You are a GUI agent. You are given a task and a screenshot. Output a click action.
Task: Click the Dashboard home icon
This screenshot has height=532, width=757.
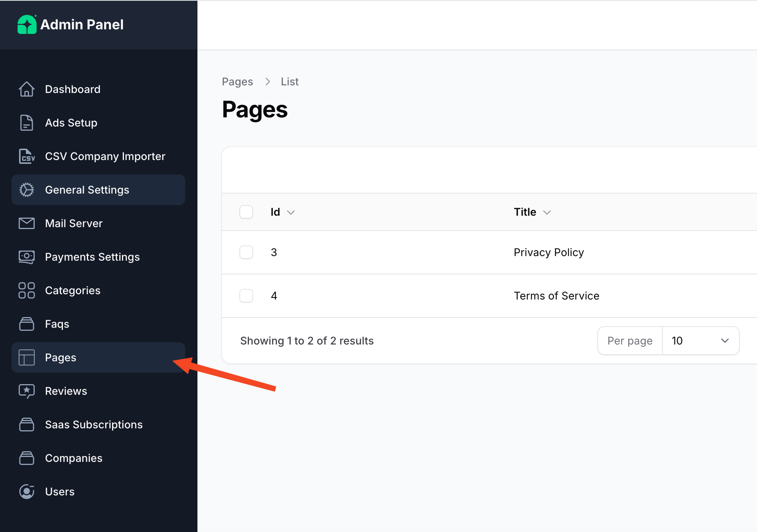click(x=27, y=89)
